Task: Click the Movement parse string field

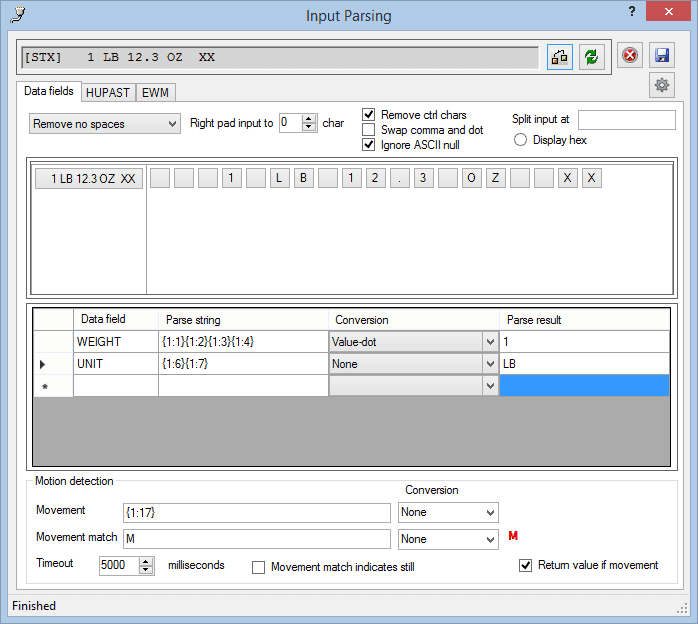Action: click(257, 513)
